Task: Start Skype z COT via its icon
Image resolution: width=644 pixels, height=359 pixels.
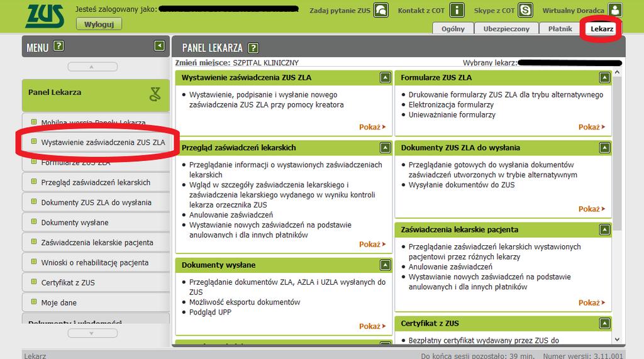Action: (525, 10)
